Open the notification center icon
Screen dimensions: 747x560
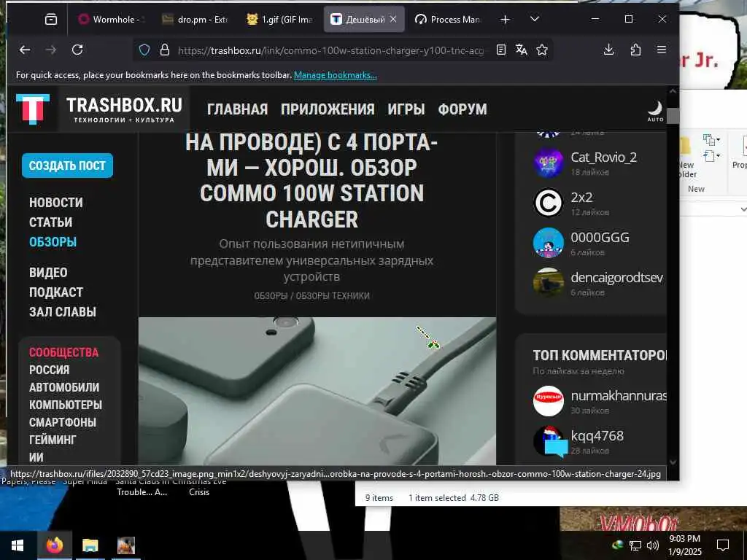723,545
